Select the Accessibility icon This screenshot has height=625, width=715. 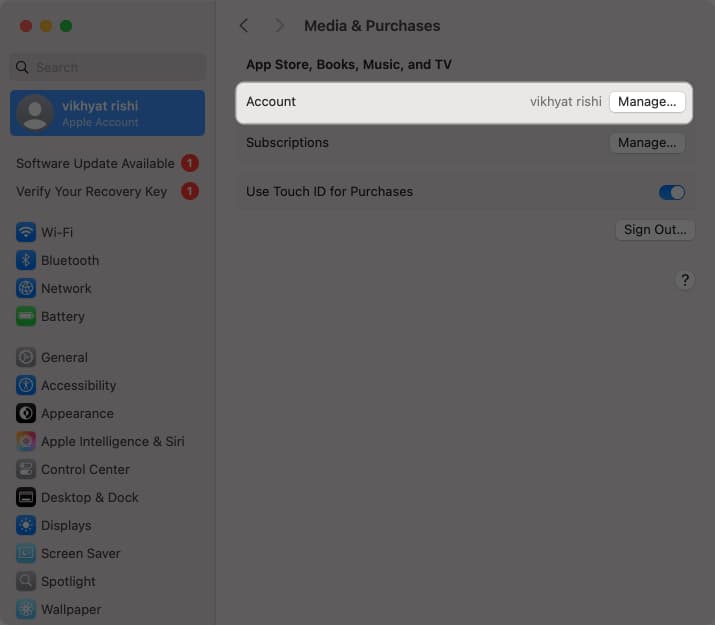26,385
